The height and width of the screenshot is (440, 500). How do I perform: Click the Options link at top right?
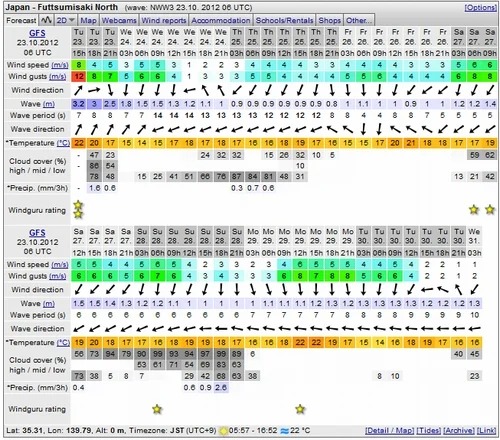(480, 7)
